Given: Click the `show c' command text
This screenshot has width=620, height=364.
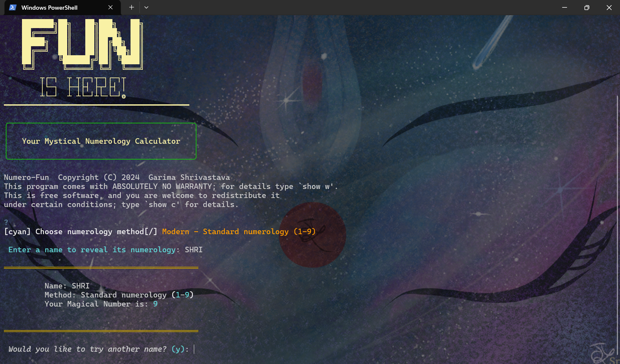Looking at the screenshot, I should click(x=162, y=205).
